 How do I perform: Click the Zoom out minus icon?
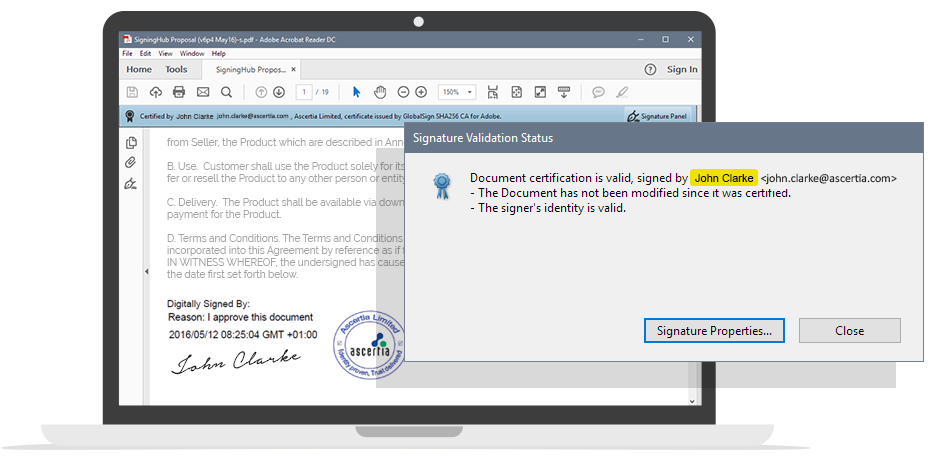pyautogui.click(x=403, y=92)
